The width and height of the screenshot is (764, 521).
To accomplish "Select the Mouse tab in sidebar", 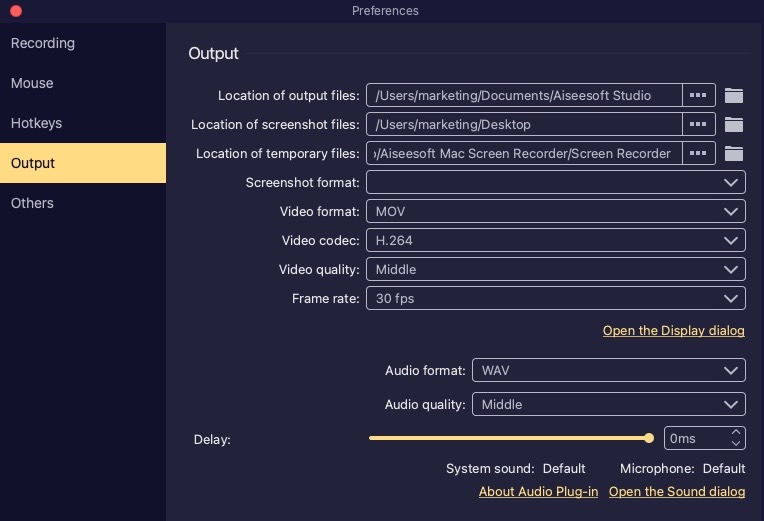I will tap(32, 84).
